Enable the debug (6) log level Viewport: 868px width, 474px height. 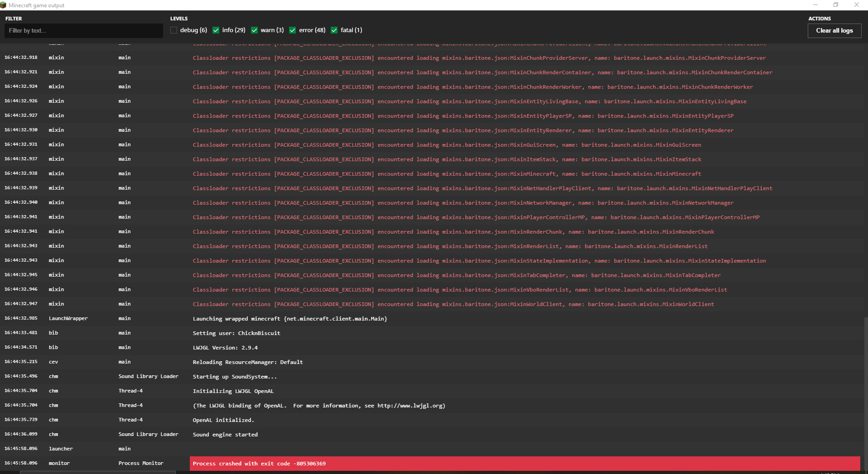coord(174,30)
